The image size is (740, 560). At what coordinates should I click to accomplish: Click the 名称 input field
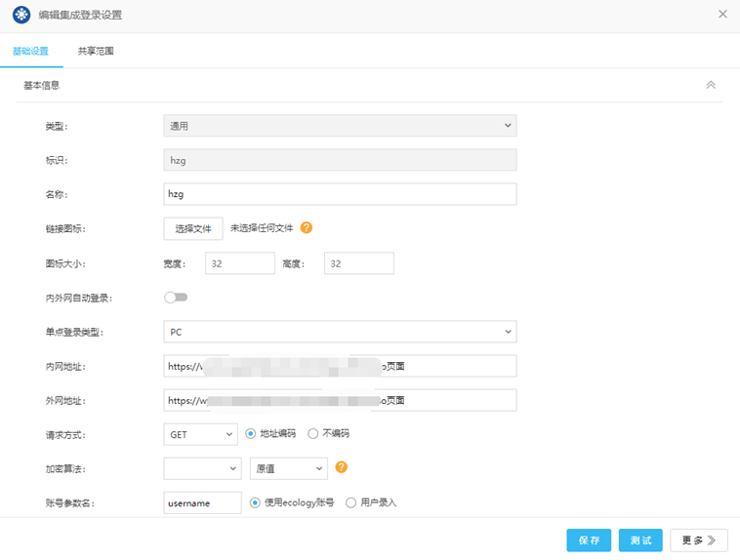340,194
